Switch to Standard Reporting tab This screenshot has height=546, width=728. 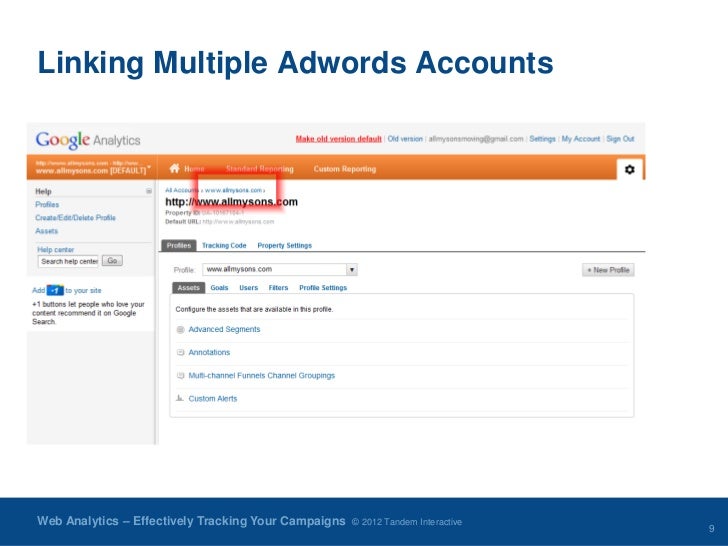point(260,169)
